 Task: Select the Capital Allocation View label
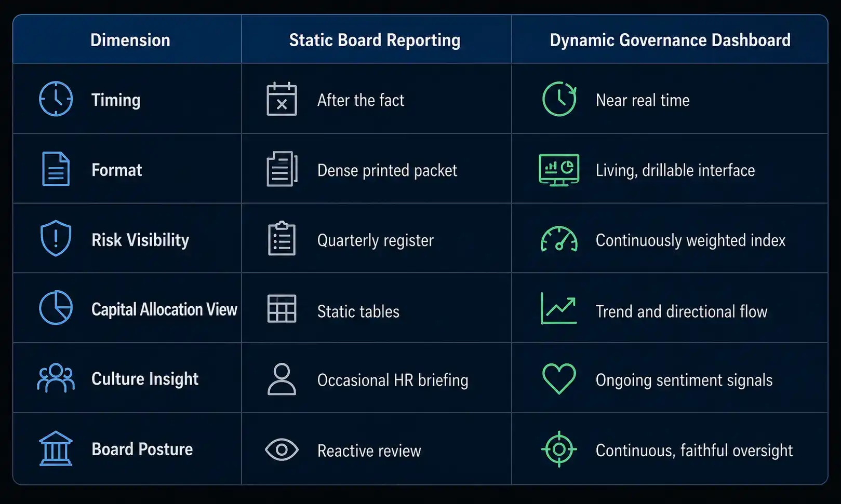(x=164, y=309)
